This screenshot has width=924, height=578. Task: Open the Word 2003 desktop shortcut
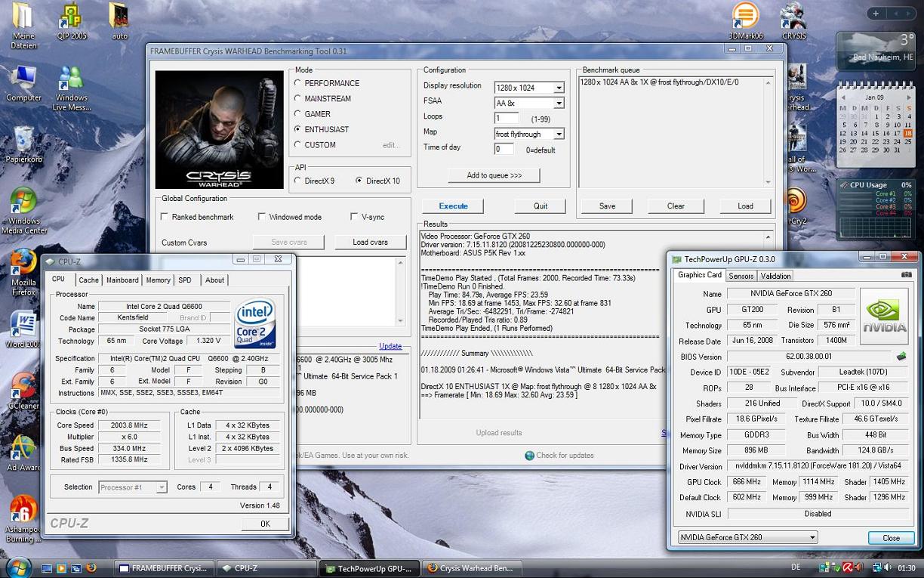coord(23,329)
